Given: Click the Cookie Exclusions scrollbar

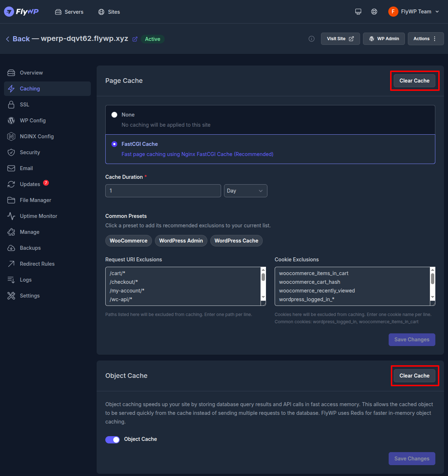Looking at the screenshot, I should pos(432,284).
